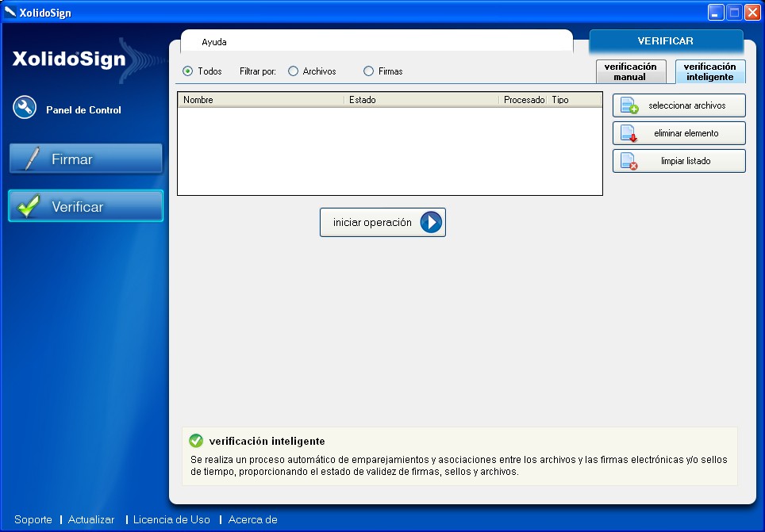Sort by the Estado column header
Viewport: 765px width, 532px height.
click(421, 100)
